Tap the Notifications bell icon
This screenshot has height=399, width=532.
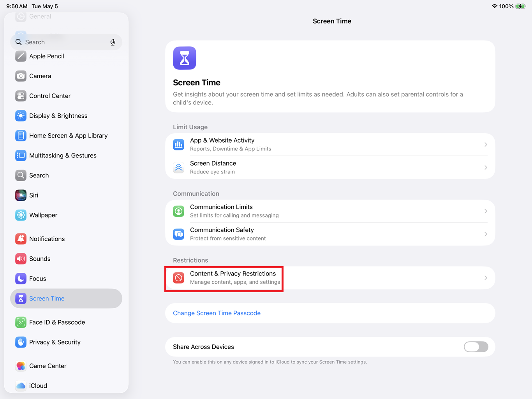pos(21,239)
